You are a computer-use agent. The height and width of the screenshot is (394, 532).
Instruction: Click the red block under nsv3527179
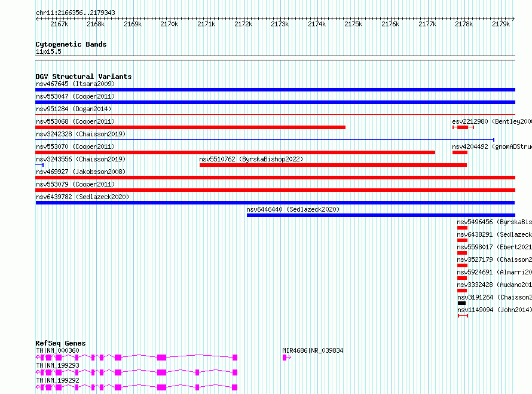pyautogui.click(x=462, y=265)
